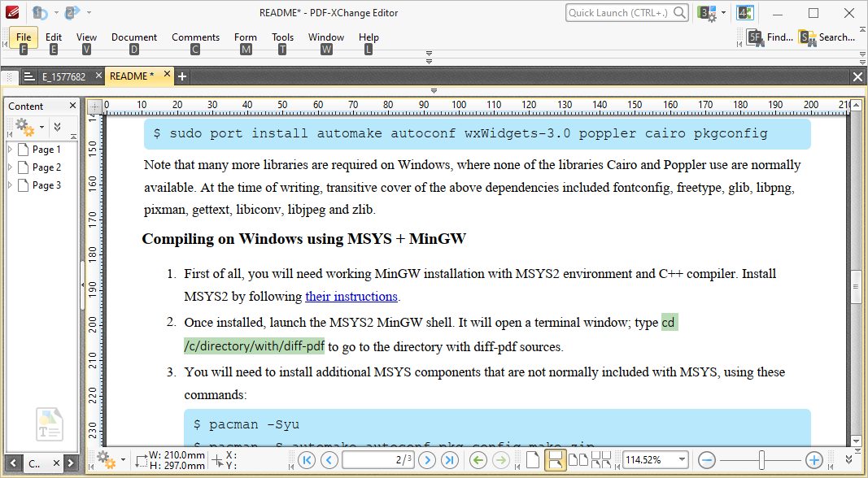868x478 pixels.
Task: Click the 'their instructions' hyperlink
Action: [x=351, y=296]
